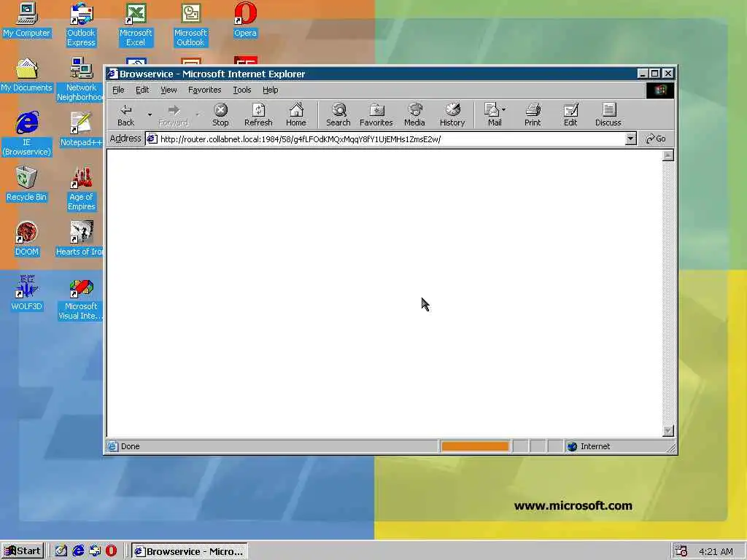Select the Network Neighborhood desktop icon
Image resolution: width=747 pixels, height=560 pixels.
80,79
